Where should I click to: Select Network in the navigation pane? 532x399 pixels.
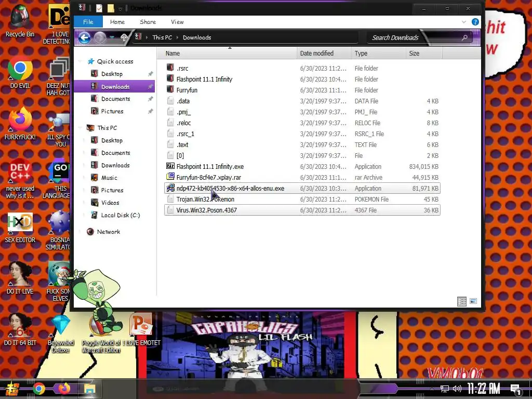[108, 232]
